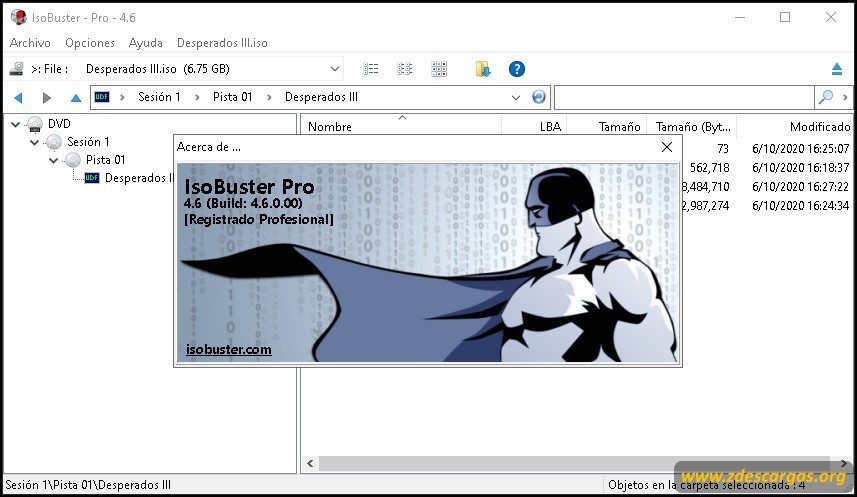Open the Desperados III.iso menu
Screen dimensions: 857x497
[222, 43]
